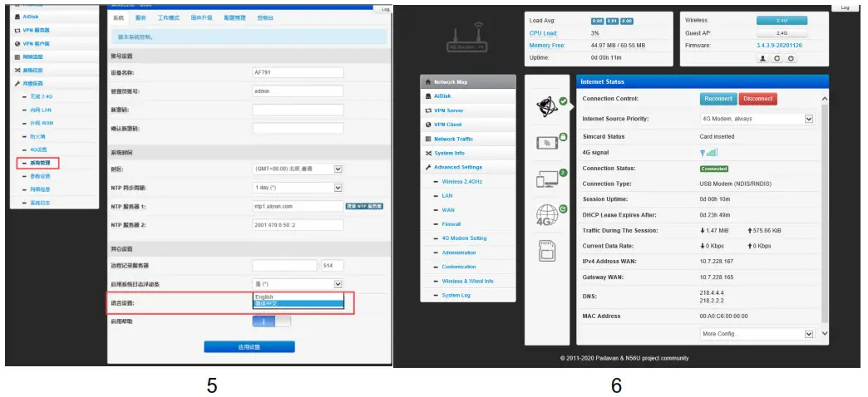Click the Log button in the right window

(845, 7)
